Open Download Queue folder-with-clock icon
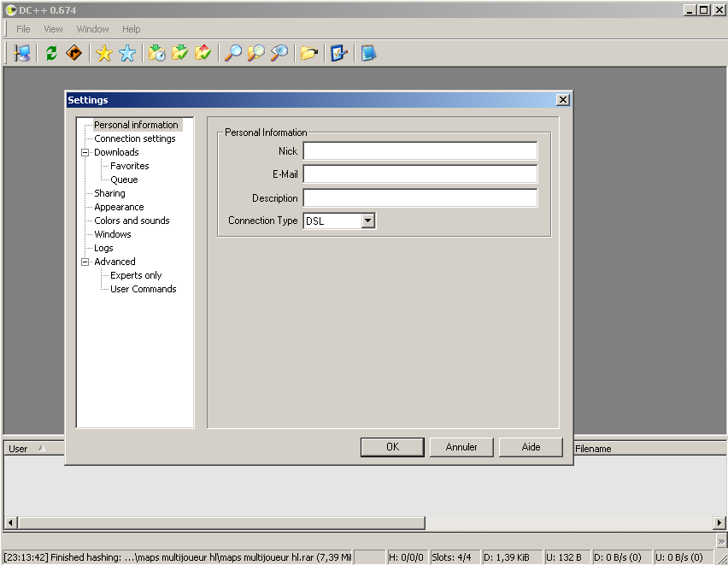The height and width of the screenshot is (565, 728). (x=157, y=53)
